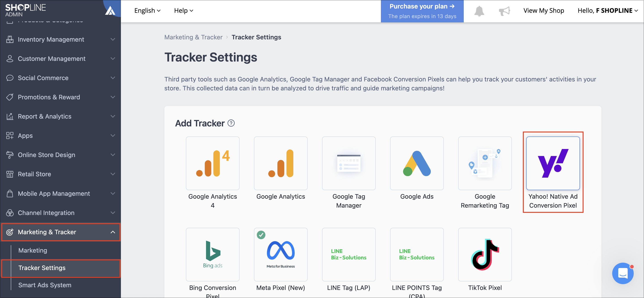Click the Google Tag Manager label text
Viewport: 644px width, 298px height.
tap(348, 201)
